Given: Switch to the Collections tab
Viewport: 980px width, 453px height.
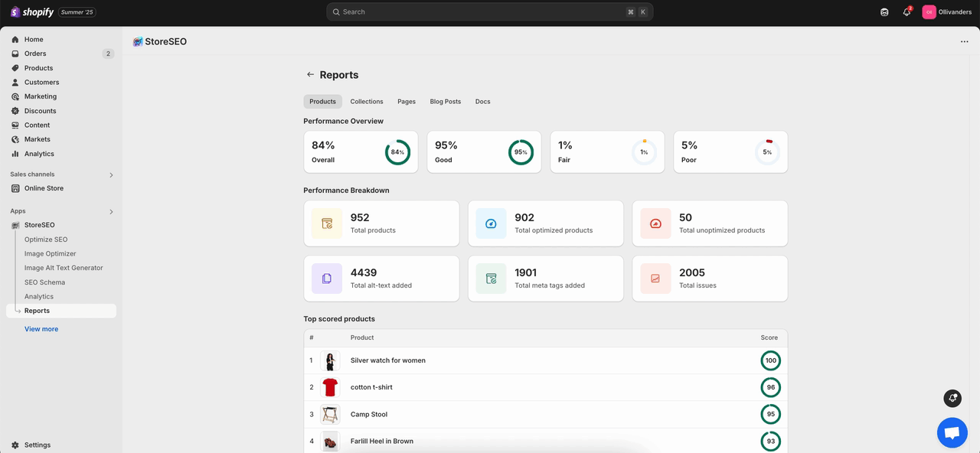Looking at the screenshot, I should click(x=367, y=102).
